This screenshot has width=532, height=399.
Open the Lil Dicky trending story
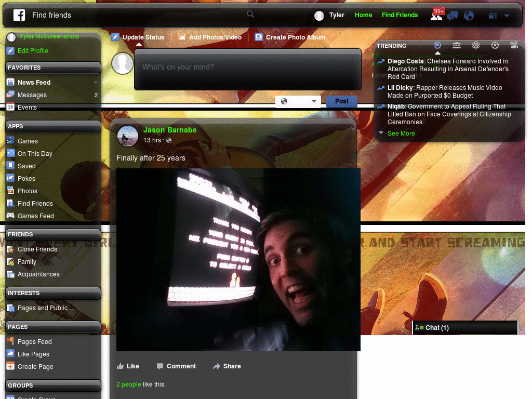[x=445, y=91]
